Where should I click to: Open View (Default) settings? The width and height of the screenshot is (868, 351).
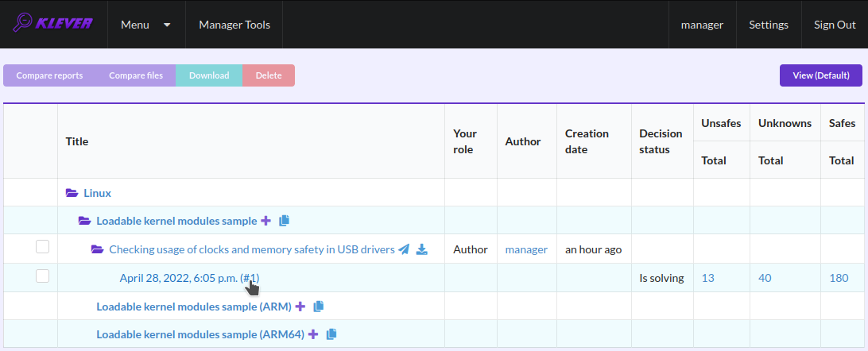tap(821, 75)
